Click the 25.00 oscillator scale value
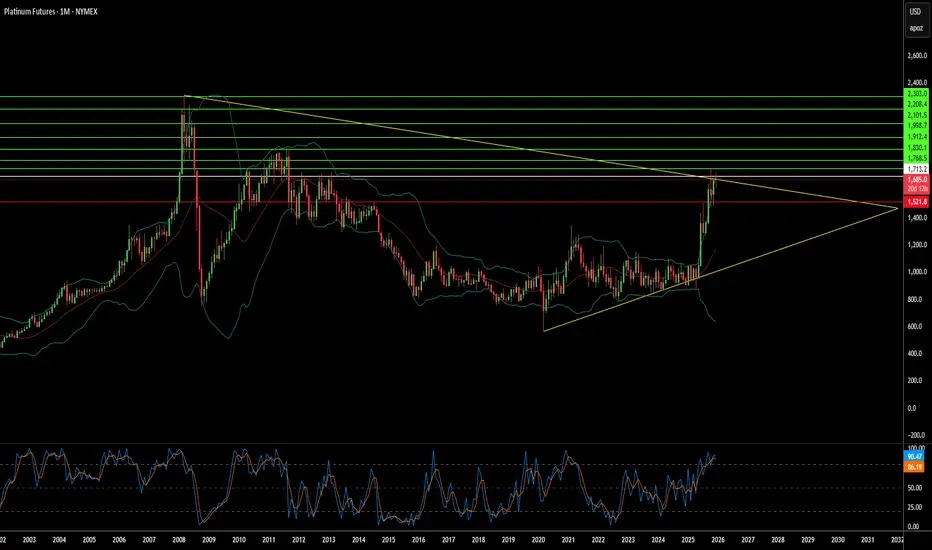 tap(915, 507)
